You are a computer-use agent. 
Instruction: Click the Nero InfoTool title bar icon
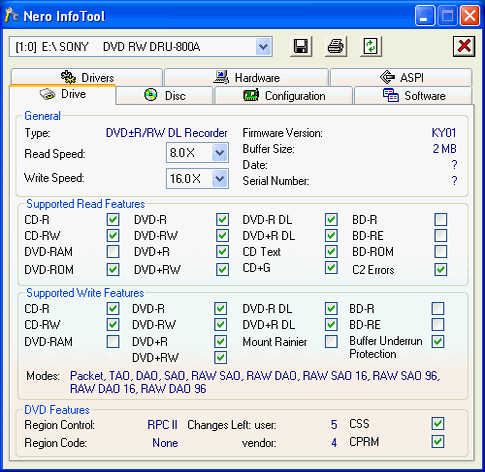click(12, 15)
